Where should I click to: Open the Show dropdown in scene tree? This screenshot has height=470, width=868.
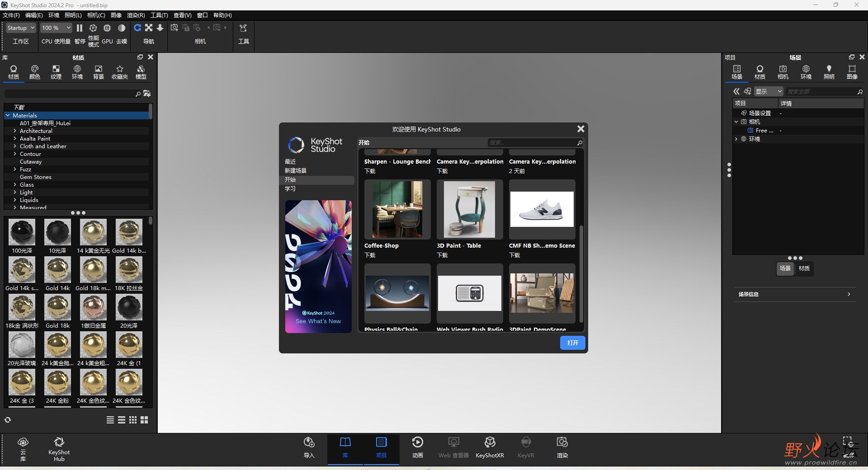769,92
